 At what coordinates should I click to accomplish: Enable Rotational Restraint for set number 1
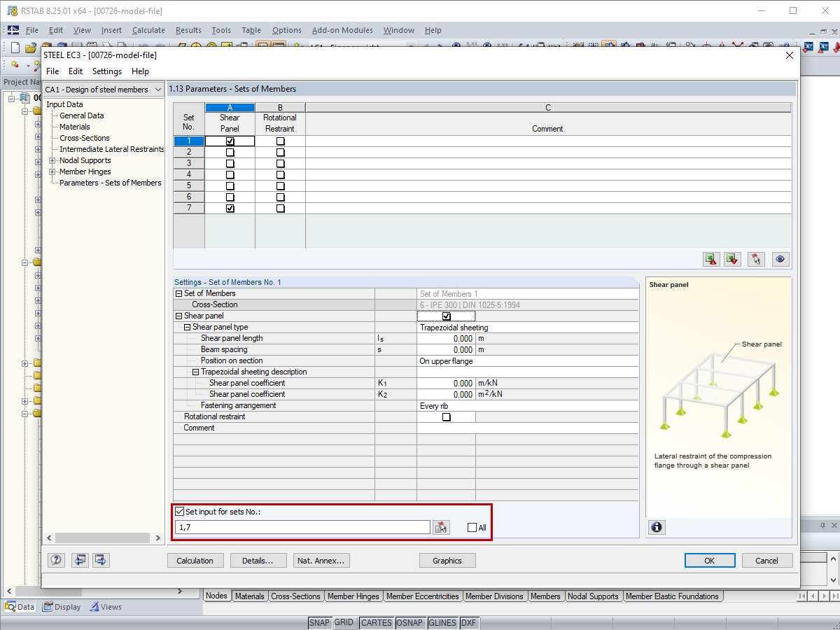tap(280, 141)
